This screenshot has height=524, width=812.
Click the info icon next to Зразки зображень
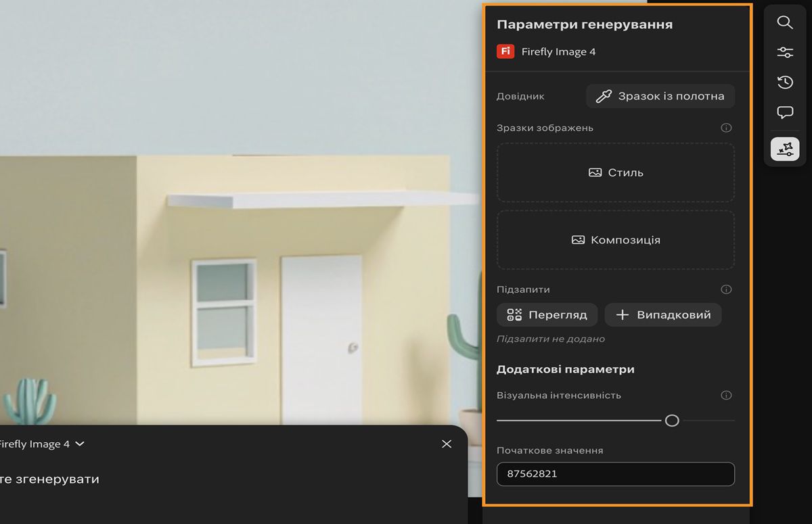coord(726,127)
